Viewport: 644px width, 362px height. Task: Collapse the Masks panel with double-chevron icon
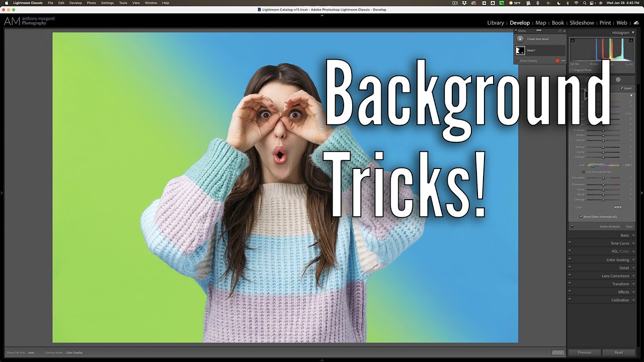(564, 31)
